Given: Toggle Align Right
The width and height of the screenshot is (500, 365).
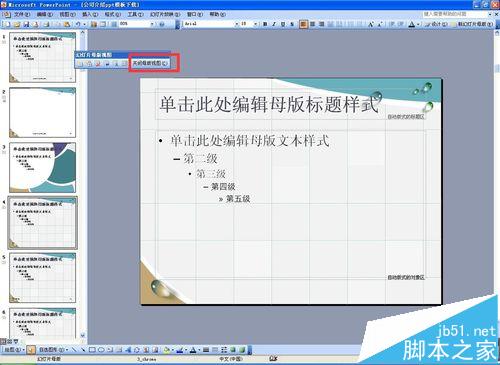Looking at the screenshot, I should (x=322, y=24).
